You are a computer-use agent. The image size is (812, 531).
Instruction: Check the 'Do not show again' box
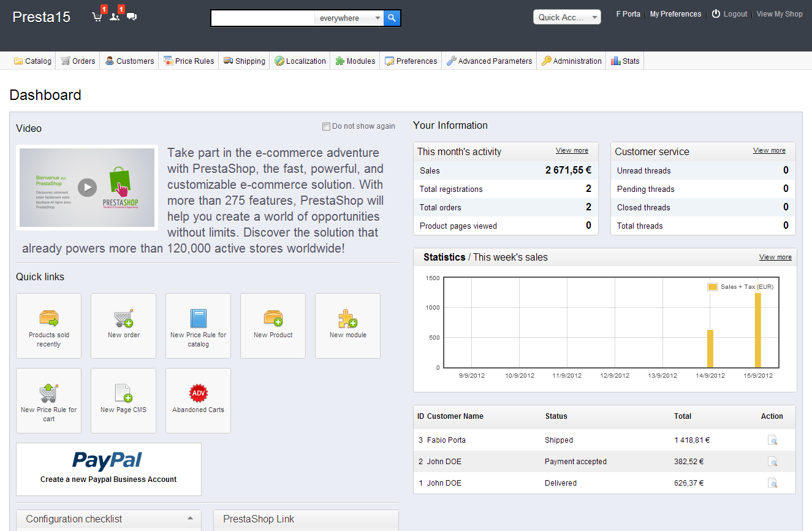point(326,127)
